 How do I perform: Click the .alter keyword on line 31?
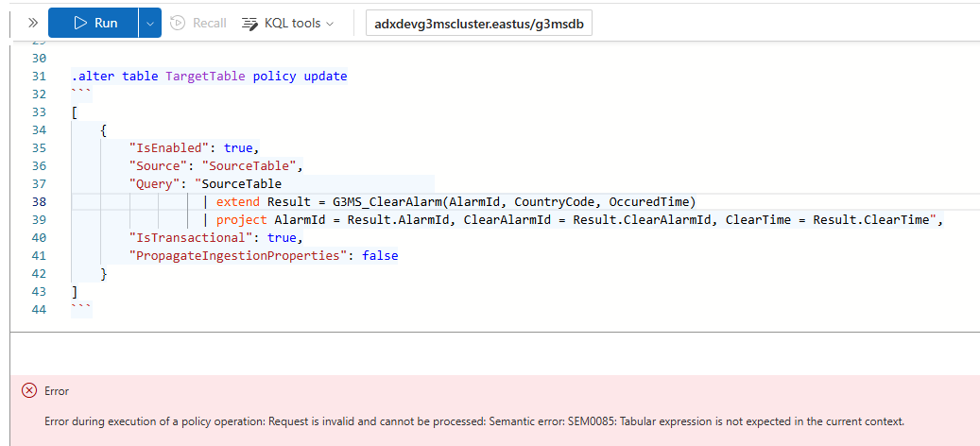94,77
